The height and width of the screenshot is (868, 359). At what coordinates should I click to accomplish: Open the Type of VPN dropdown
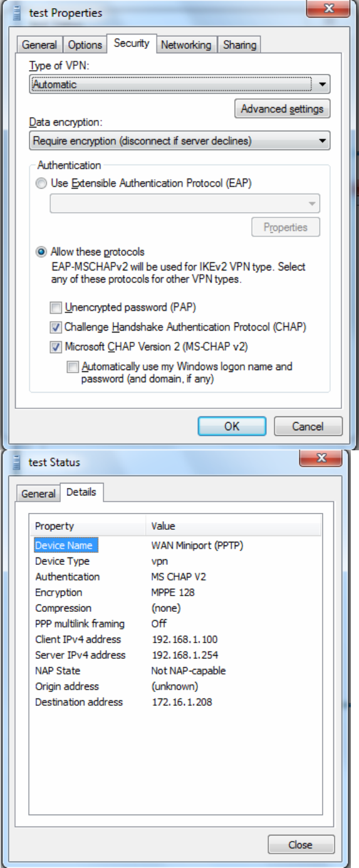(x=180, y=84)
